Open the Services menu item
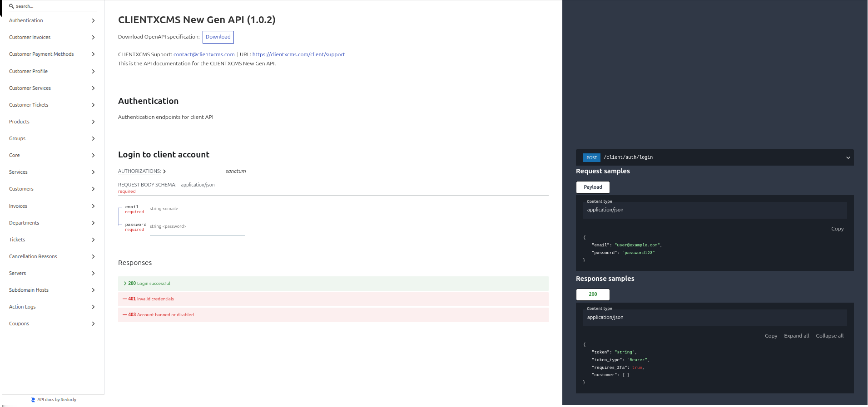Screen dimensions: 868x407 pos(52,172)
